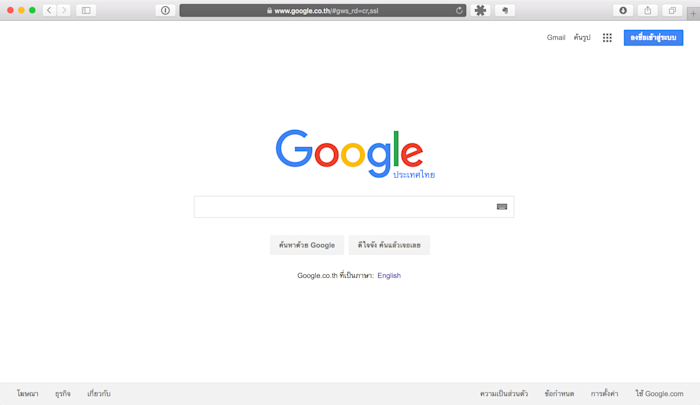Show all tabs overview button
Image resolution: width=700 pixels, height=405 pixels.
tap(672, 10)
